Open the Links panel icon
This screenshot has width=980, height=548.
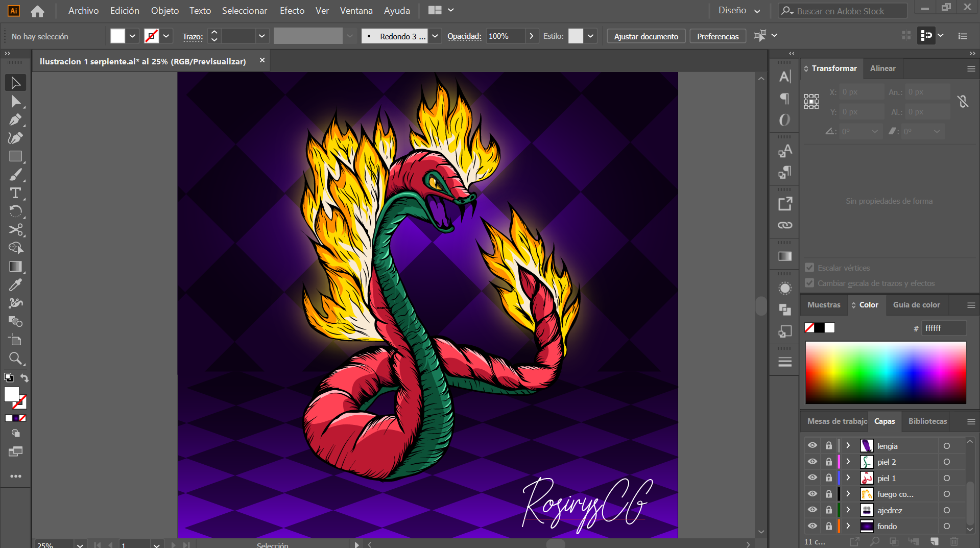click(x=785, y=225)
